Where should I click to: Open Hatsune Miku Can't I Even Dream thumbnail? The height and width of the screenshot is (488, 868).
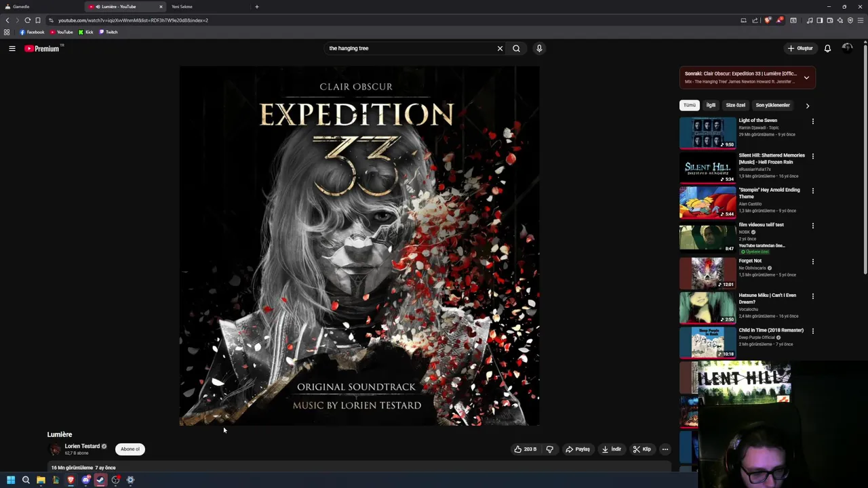tap(707, 307)
